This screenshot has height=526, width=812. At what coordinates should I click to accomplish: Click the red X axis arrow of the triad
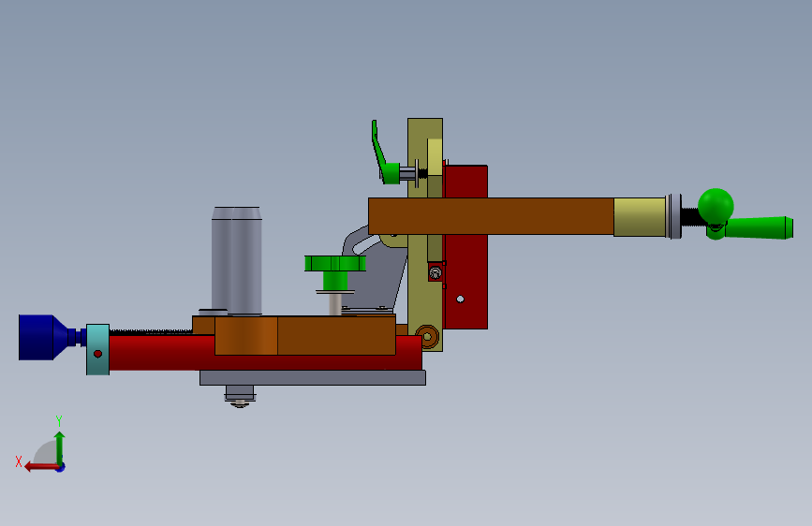pos(41,467)
